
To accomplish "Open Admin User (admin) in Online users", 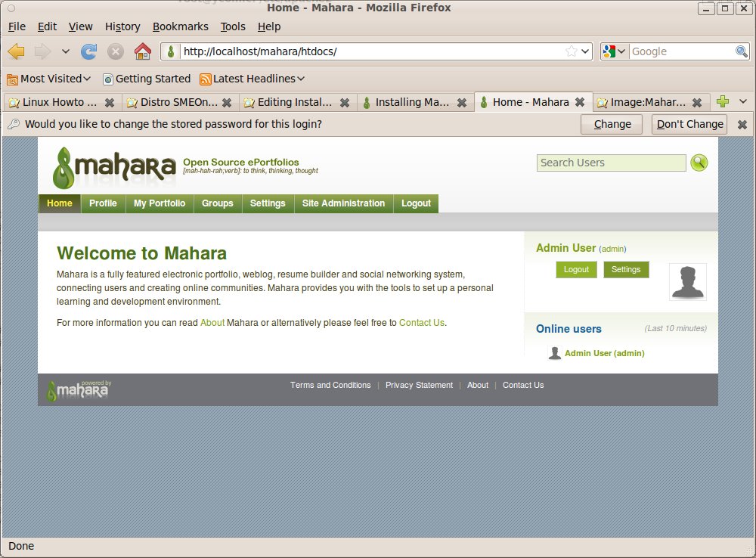I will pos(605,354).
